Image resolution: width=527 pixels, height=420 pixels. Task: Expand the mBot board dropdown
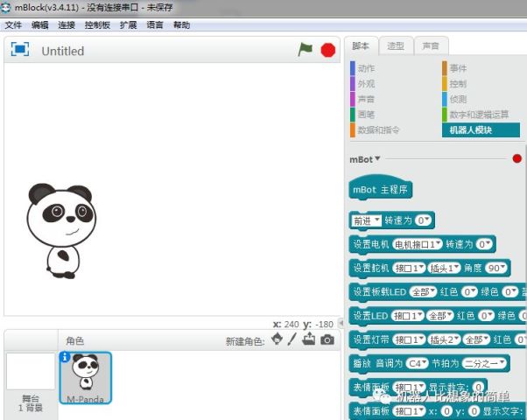point(365,159)
